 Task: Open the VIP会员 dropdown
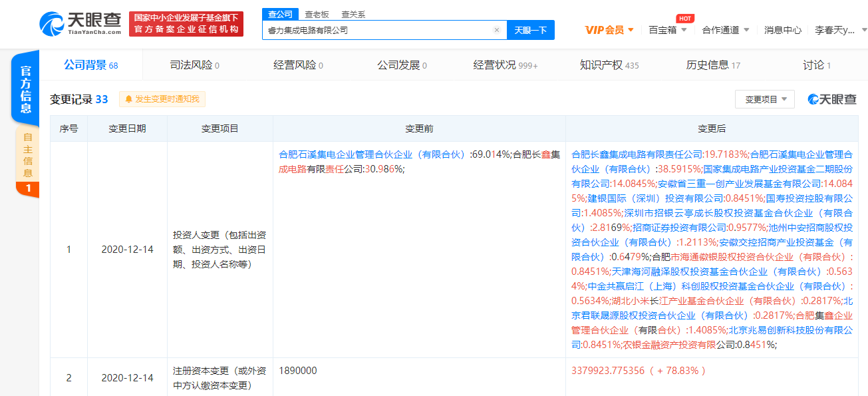tap(609, 30)
